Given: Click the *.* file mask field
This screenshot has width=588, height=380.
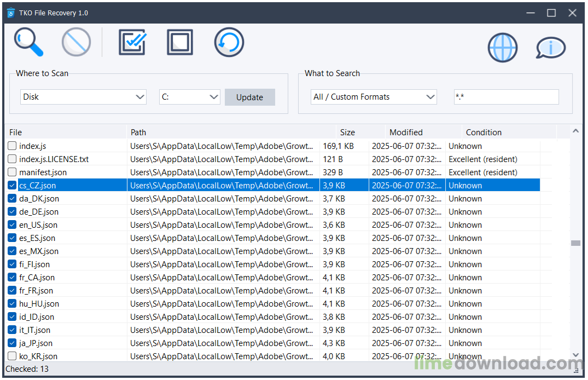Looking at the screenshot, I should tap(507, 97).
